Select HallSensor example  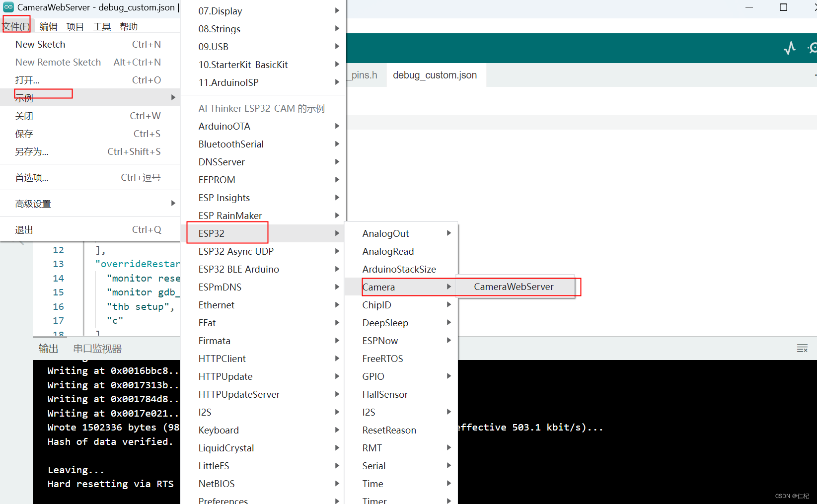[402, 394]
